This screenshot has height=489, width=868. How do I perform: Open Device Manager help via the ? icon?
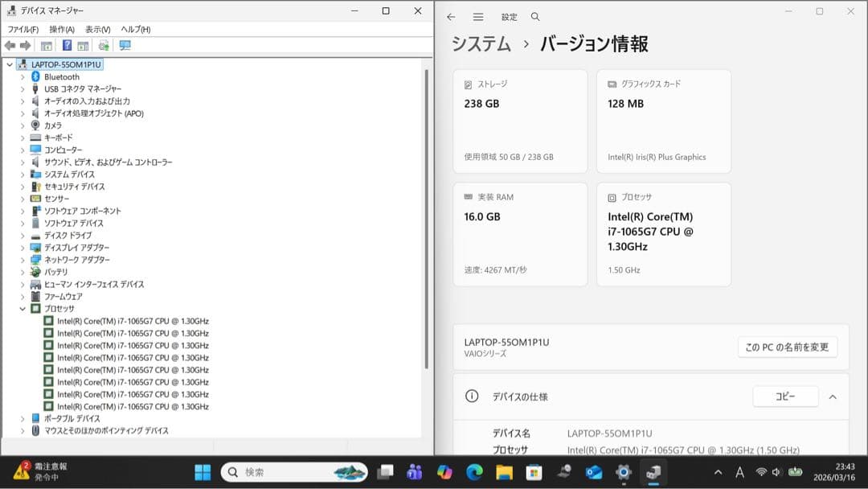[x=68, y=46]
